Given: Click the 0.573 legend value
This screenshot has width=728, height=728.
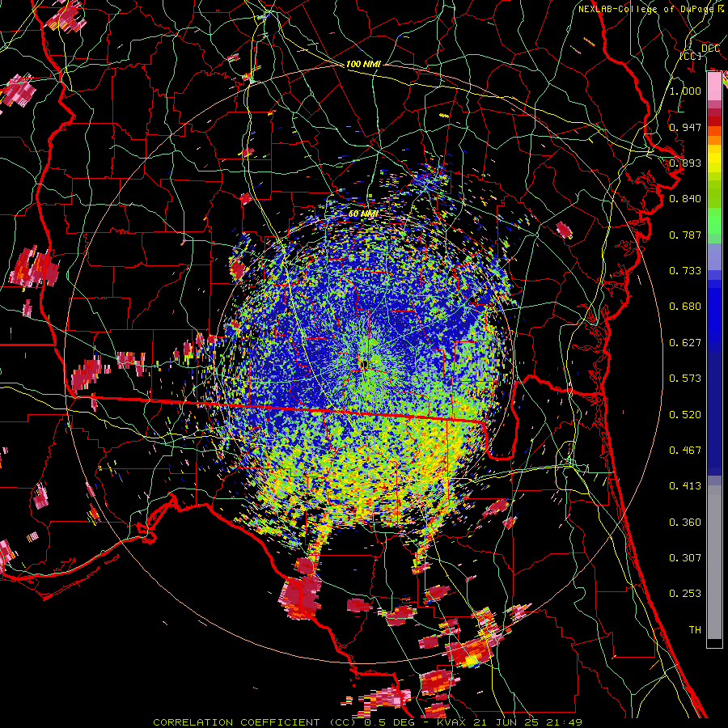Looking at the screenshot, I should (x=685, y=379).
